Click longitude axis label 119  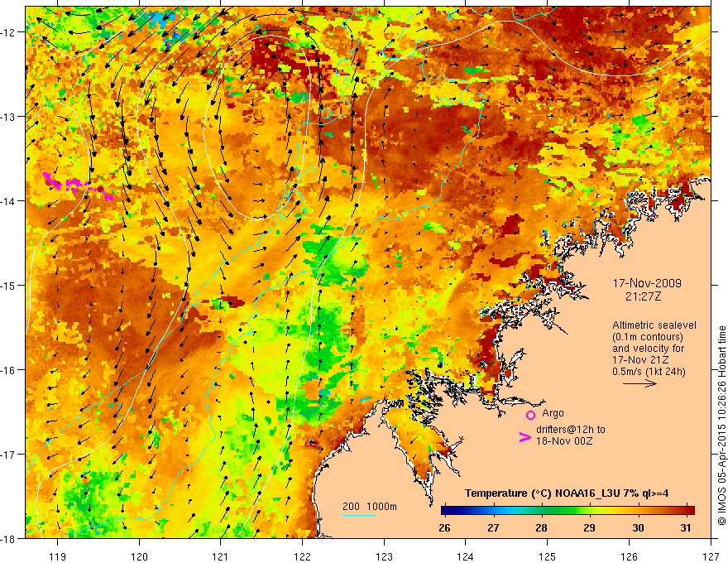click(x=58, y=556)
